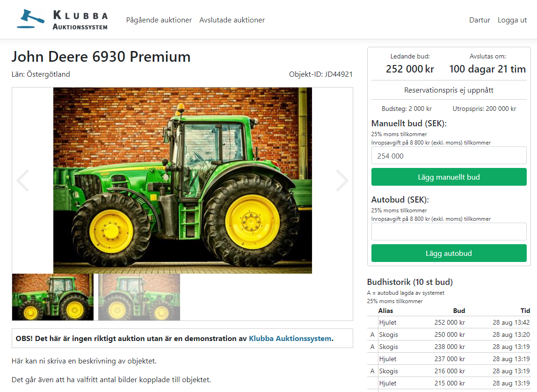Focus the manual bid input showing 254 000
This screenshot has width=537, height=392.
449,155
